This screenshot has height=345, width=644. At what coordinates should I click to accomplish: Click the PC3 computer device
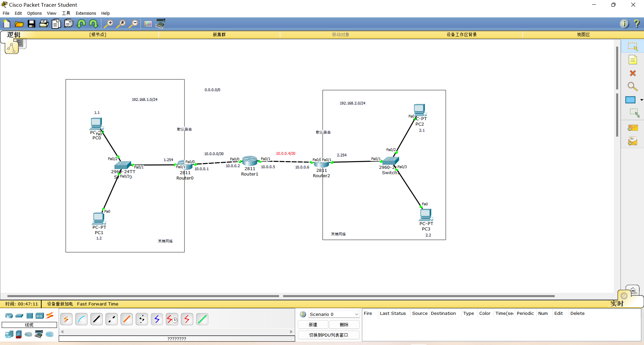point(426,215)
